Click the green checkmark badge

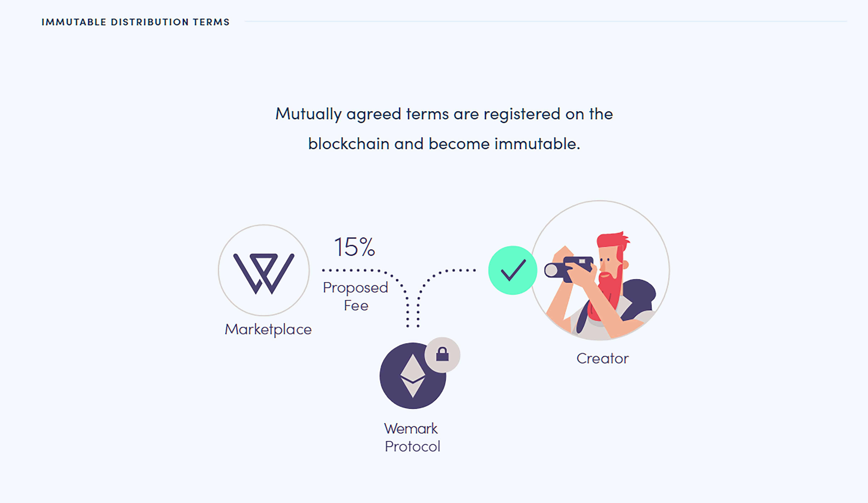[513, 270]
